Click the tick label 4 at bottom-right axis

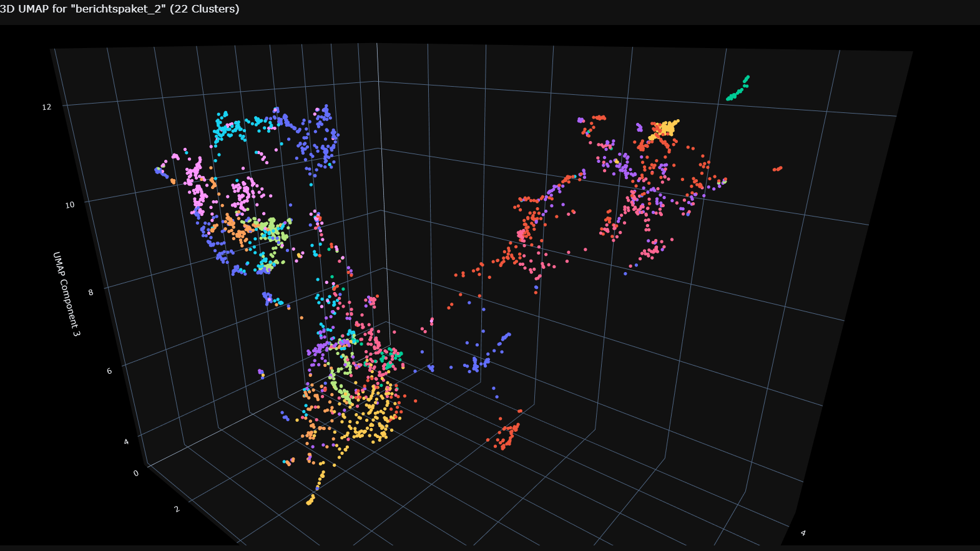pos(803,533)
